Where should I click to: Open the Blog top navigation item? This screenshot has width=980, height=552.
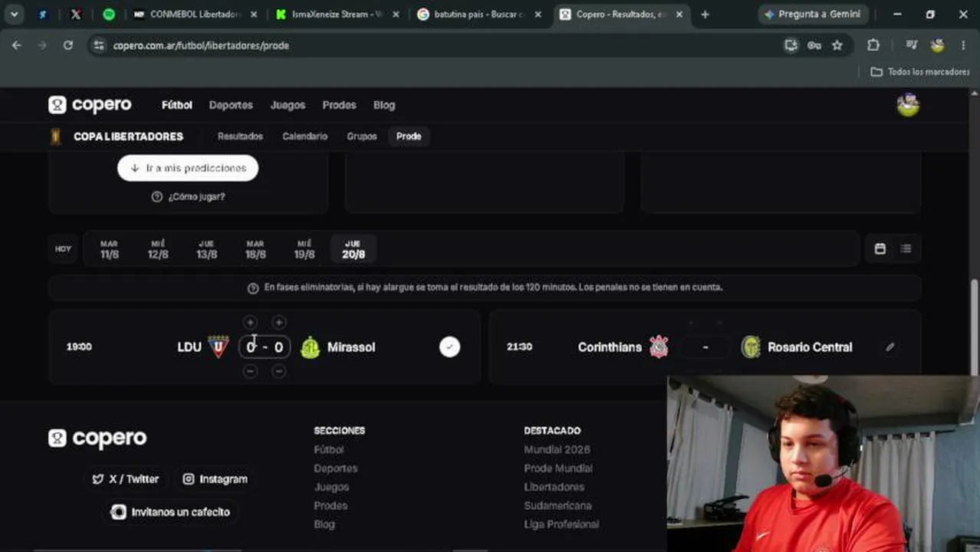tap(384, 105)
